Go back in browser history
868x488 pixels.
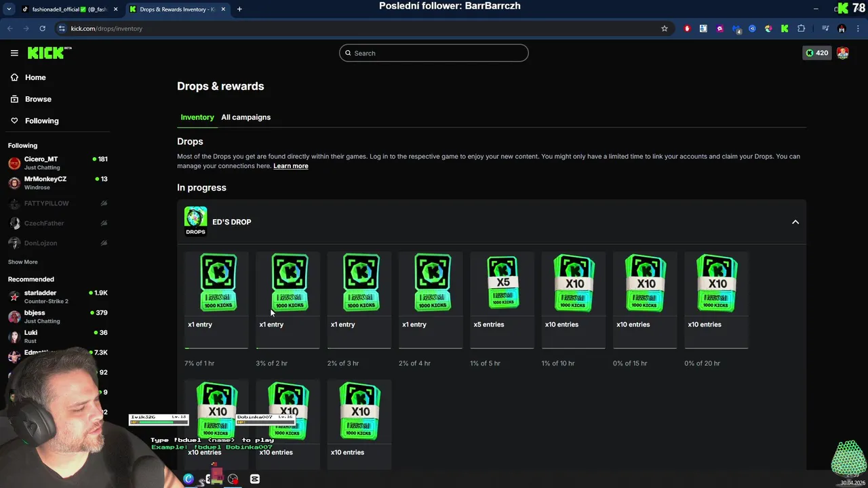[10, 28]
